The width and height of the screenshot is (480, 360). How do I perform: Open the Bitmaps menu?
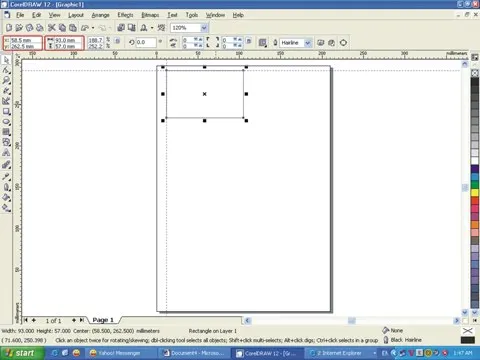[150, 15]
